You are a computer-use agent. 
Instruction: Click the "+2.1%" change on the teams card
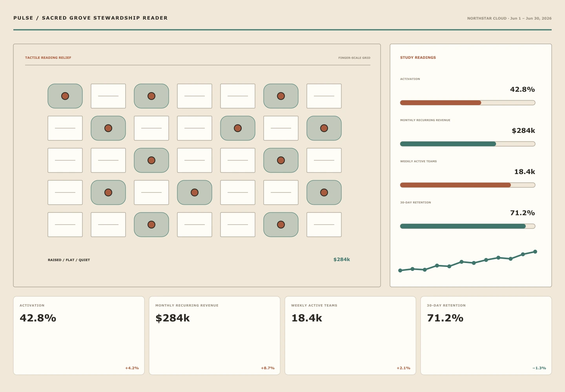point(403,368)
